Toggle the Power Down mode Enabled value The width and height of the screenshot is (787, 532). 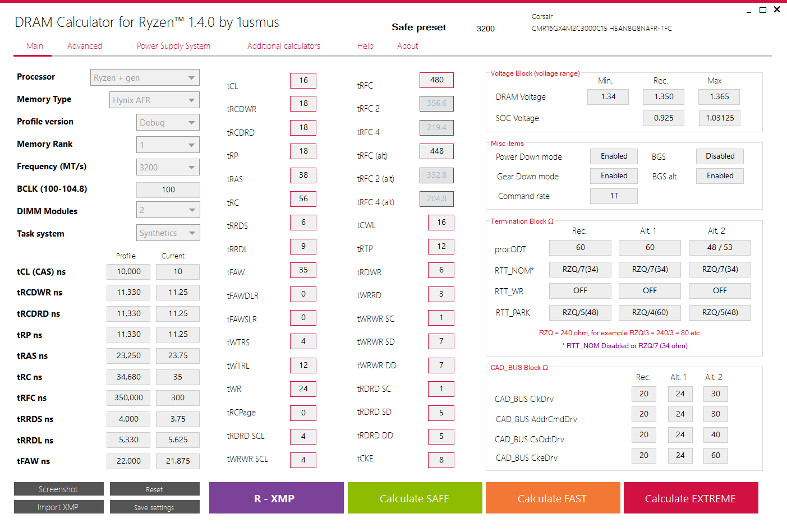pyautogui.click(x=614, y=156)
